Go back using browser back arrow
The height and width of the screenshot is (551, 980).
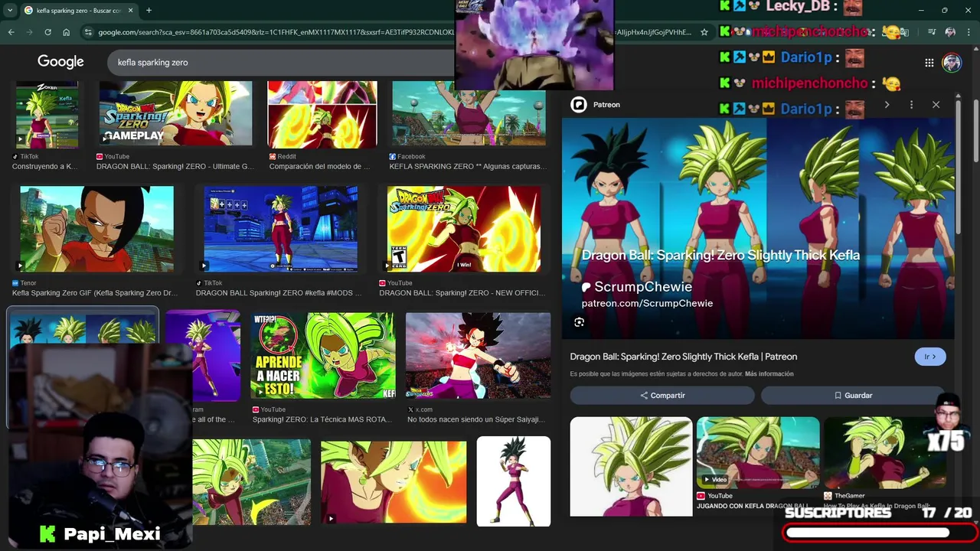[x=11, y=32]
